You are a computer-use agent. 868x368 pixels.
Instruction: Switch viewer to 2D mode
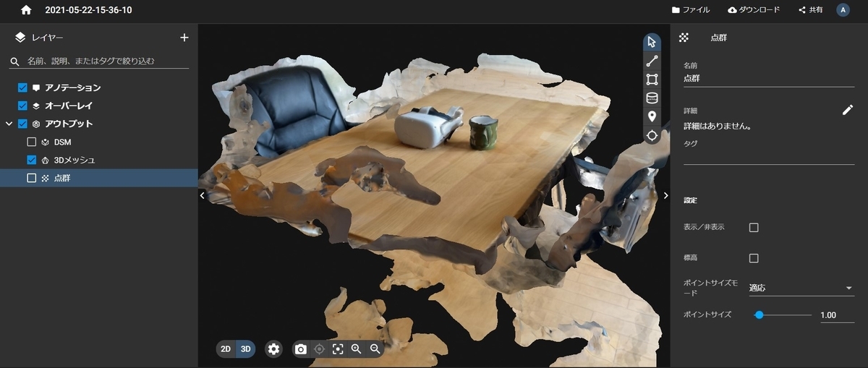pos(226,349)
